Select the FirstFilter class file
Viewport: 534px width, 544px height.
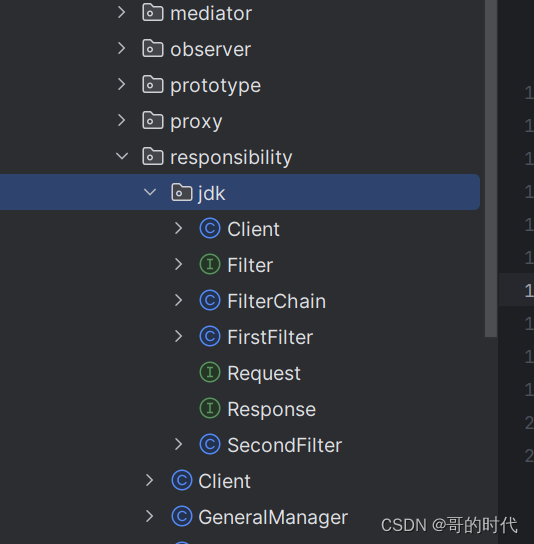coord(270,337)
